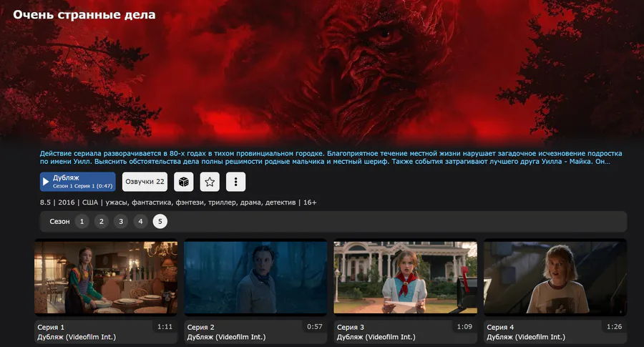Screen dimensions: 644x347
Task: Click the 1:09 duration of Серия 3
Action: [x=464, y=327]
